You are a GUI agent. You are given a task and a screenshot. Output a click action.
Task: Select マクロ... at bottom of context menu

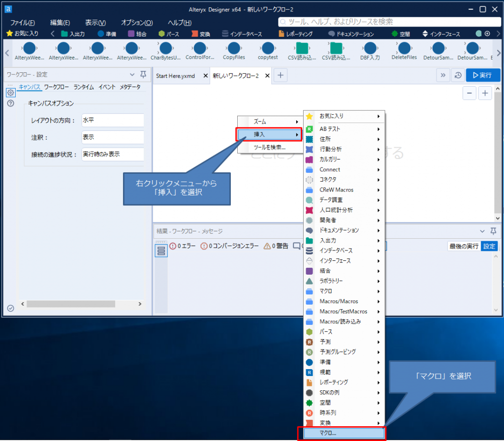[343, 434]
